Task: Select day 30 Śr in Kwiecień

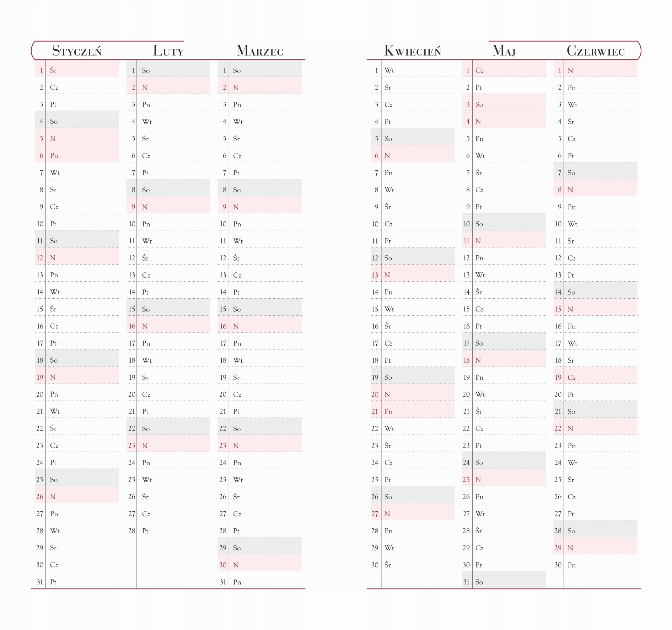Action: click(413, 565)
